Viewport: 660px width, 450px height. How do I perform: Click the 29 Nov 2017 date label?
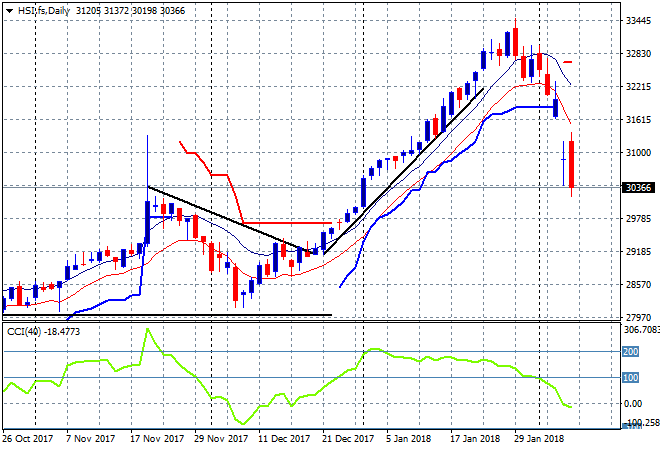tap(220, 438)
